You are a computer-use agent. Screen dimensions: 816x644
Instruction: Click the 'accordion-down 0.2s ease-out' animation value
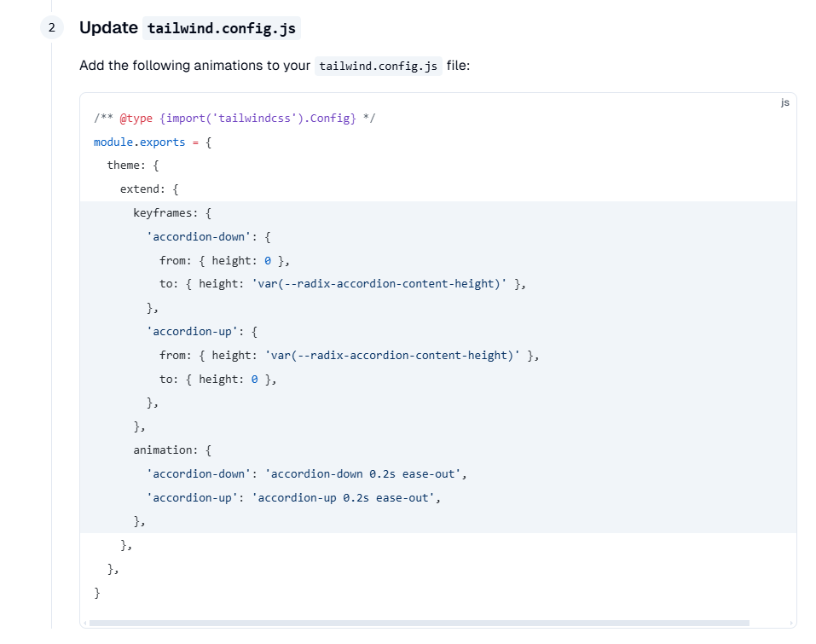pyautogui.click(x=362, y=473)
